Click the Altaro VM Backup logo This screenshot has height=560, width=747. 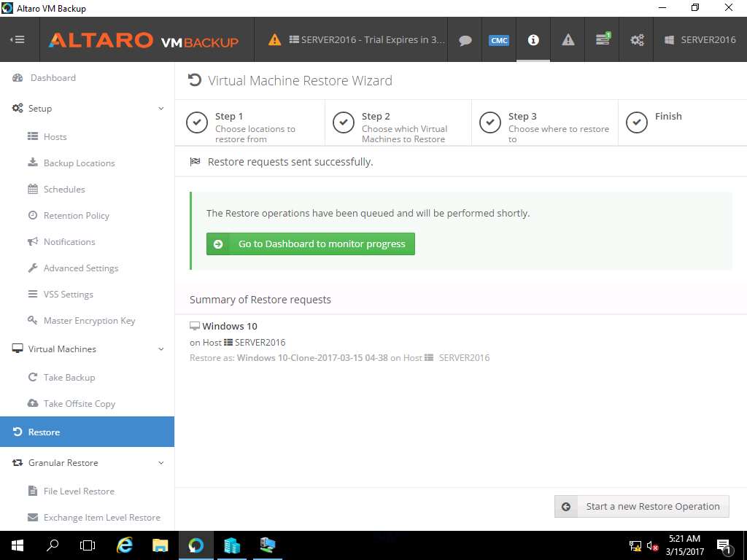(144, 40)
